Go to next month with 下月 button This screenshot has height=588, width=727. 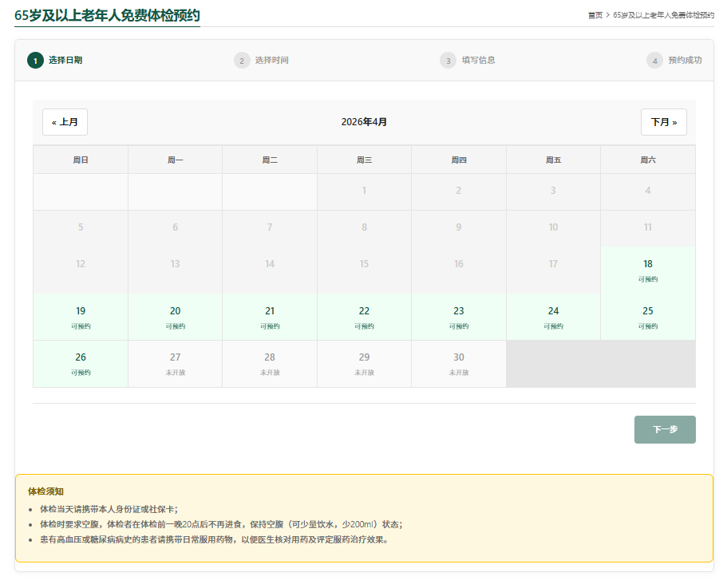tap(663, 122)
